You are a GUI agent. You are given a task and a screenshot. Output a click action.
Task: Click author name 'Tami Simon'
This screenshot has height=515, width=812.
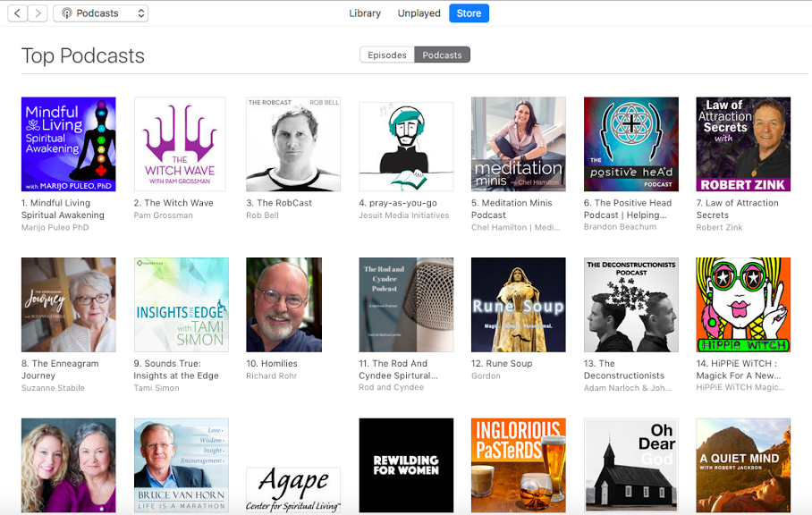coord(156,388)
